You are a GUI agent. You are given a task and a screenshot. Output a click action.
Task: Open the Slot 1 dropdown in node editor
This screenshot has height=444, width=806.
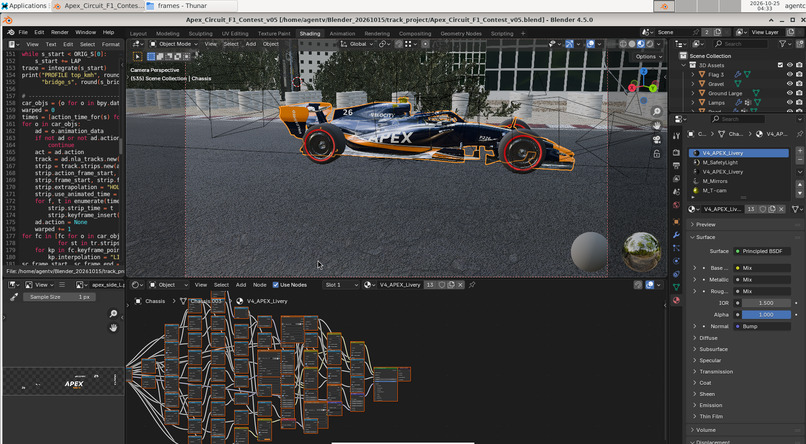[x=341, y=285]
